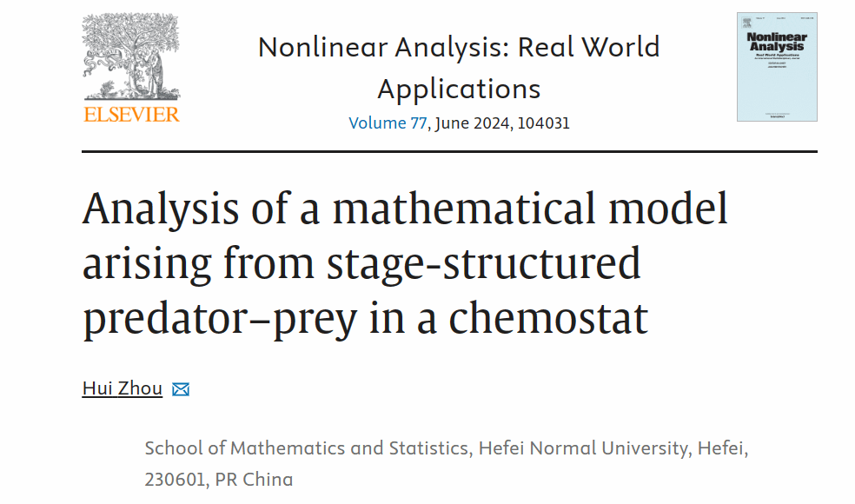The height and width of the screenshot is (504, 855).
Task: Click the email envelope icon beside Hui Zhou
Action: coord(181,389)
